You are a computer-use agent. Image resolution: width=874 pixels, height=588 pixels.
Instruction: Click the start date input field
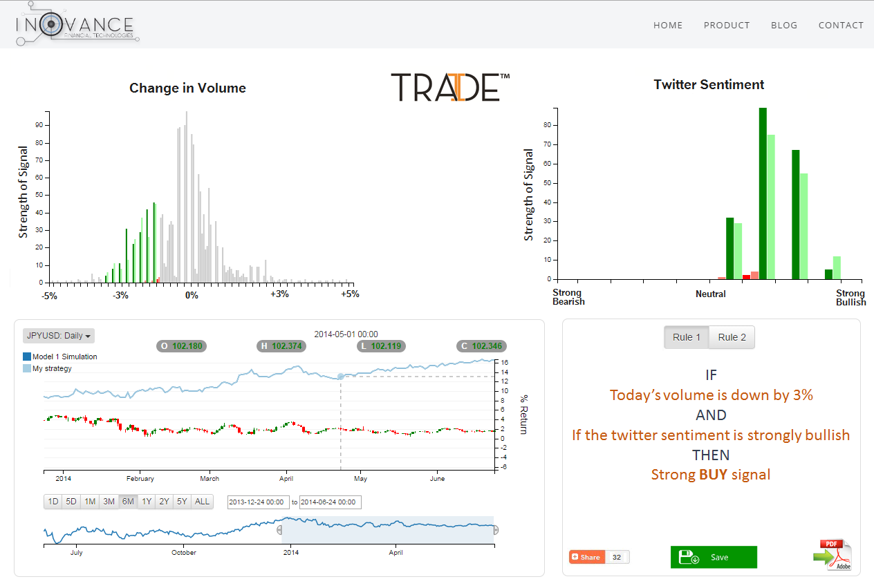(259, 502)
